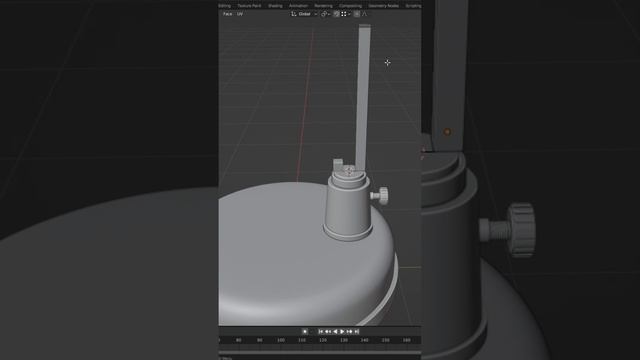The height and width of the screenshot is (360, 640).
Task: Open the pivot point dropdown
Action: click(325, 14)
